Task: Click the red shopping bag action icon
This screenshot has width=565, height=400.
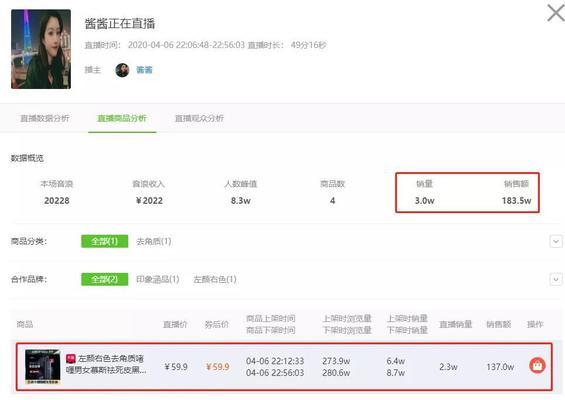Action: pyautogui.click(x=537, y=366)
